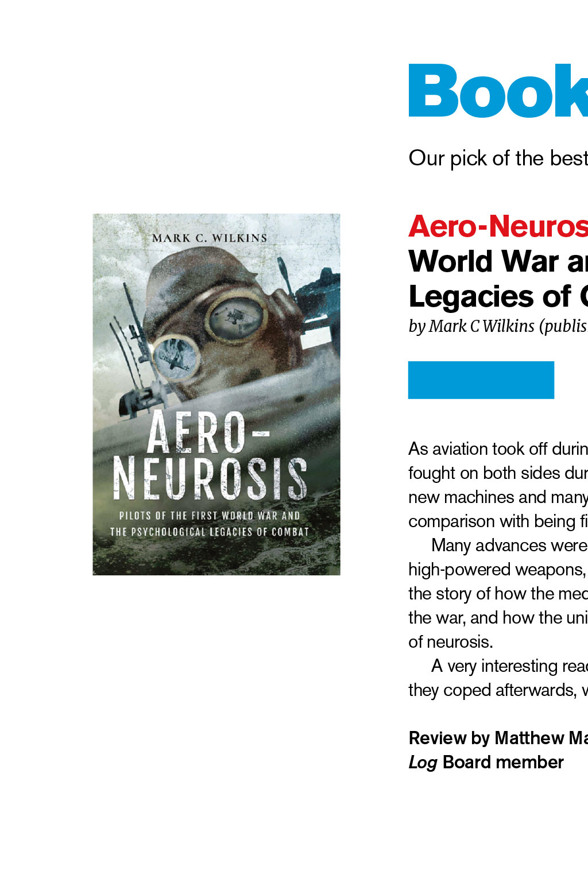Click 'PILOTS OF THE FIRST WORLD WAR AND' line
588x882 pixels.
pyautogui.click(x=210, y=516)
